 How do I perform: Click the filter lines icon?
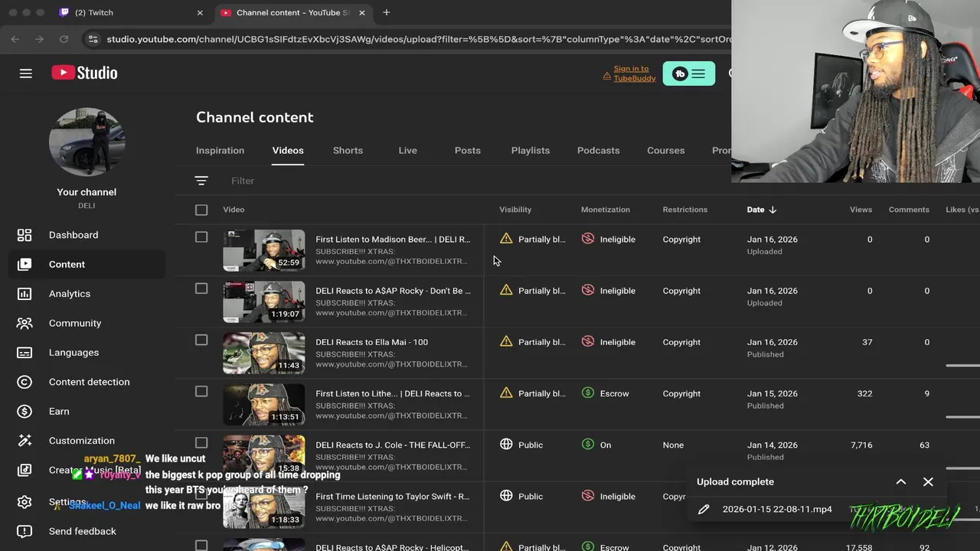pos(201,181)
